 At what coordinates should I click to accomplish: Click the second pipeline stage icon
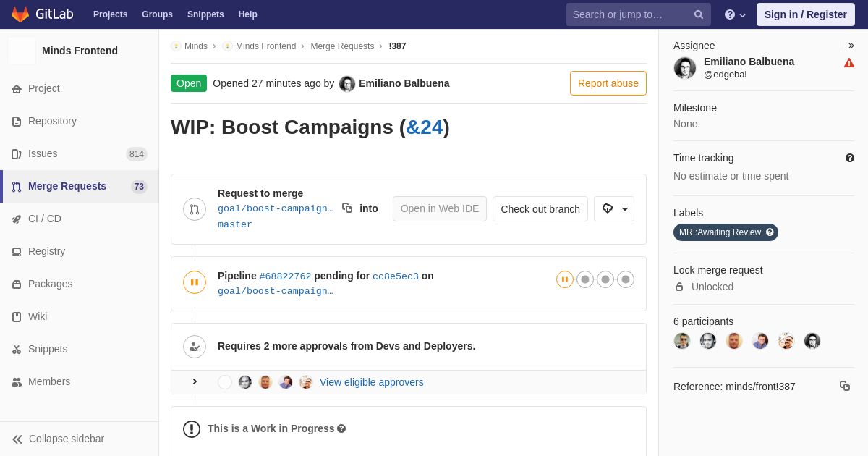[585, 279]
